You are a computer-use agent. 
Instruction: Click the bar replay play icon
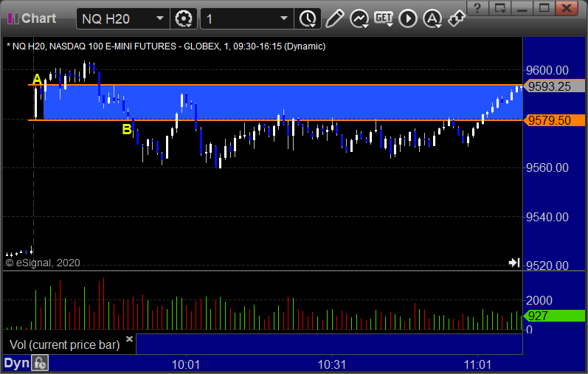point(408,18)
